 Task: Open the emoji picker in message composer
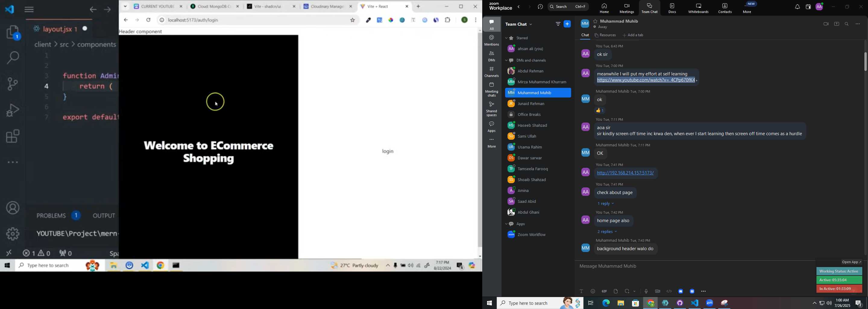tap(593, 291)
